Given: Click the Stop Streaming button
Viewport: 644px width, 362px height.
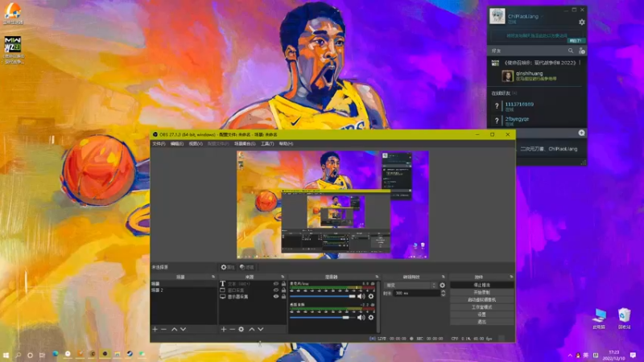Looking at the screenshot, I should (x=481, y=285).
